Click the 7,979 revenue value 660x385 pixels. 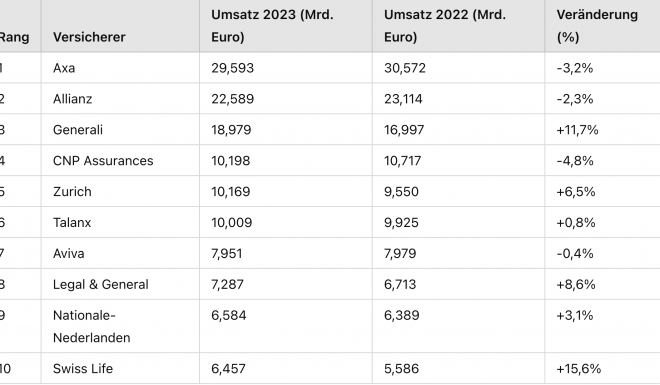(x=400, y=253)
